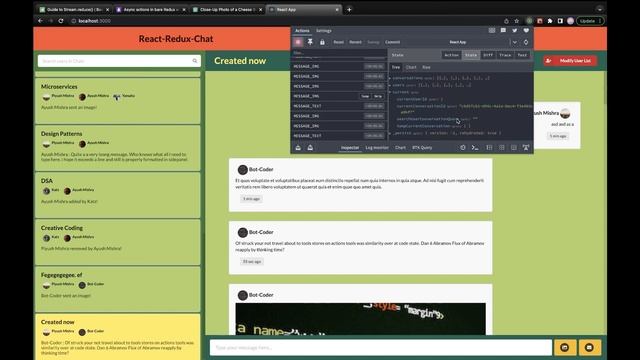Open the Microservices conversation
Viewport: 640px width, 360px height.
pos(118,100)
